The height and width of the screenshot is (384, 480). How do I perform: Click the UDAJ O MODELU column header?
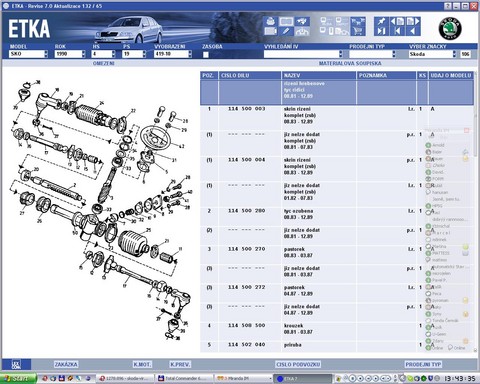(451, 75)
